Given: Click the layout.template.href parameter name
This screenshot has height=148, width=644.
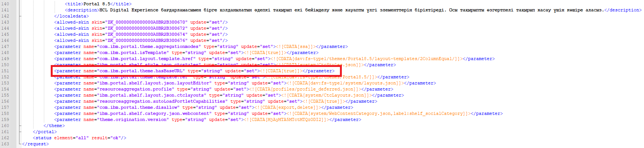Looking at the screenshot, I should [x=146, y=59].
